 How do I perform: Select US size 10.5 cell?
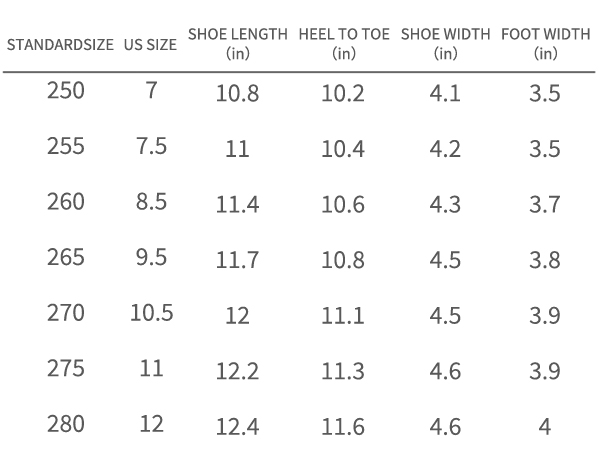tap(151, 313)
